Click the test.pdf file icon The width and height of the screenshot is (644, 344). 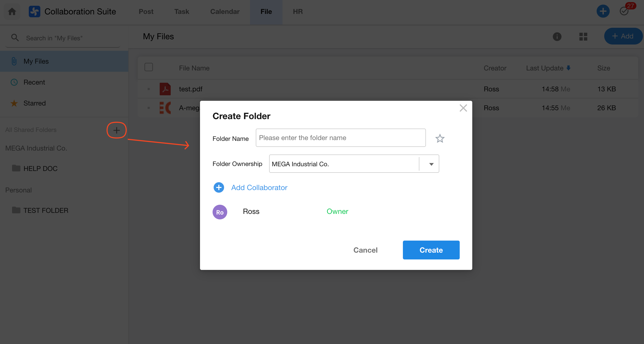point(165,89)
